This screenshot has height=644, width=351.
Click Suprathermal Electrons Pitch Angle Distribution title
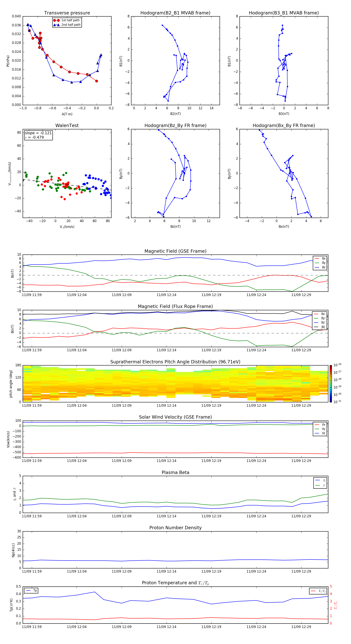(x=175, y=362)
